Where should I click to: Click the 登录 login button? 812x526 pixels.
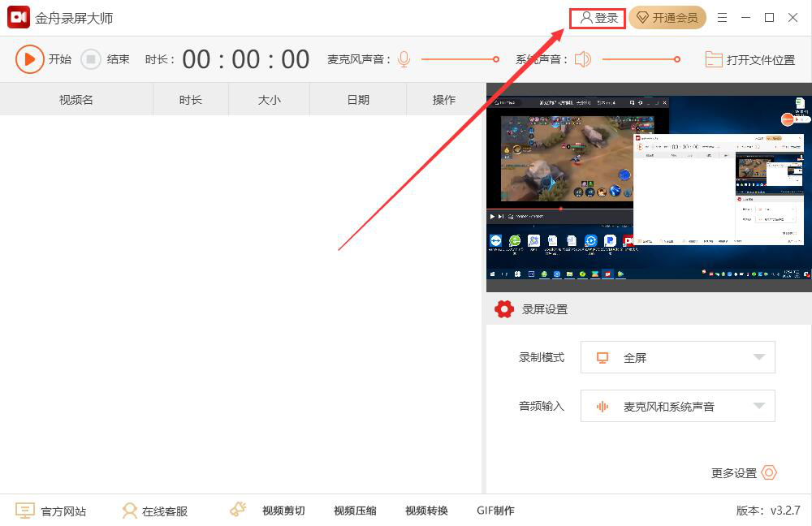coord(598,18)
